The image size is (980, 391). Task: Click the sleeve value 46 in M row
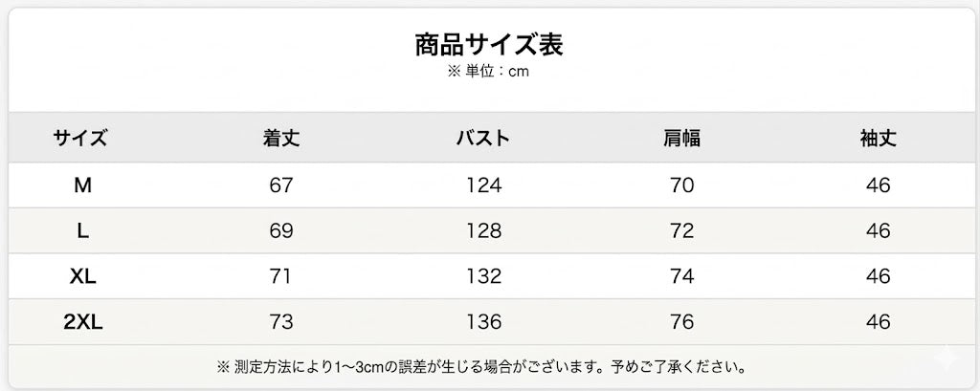click(879, 185)
